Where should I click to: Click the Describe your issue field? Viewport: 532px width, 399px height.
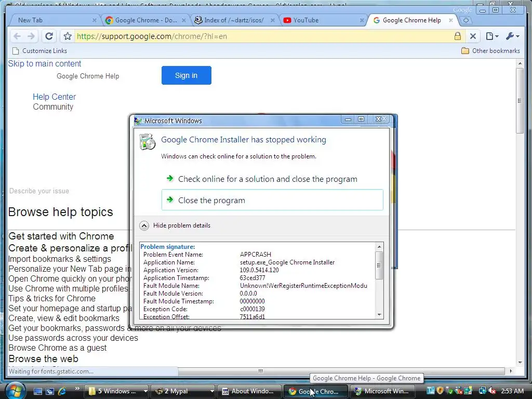39,191
